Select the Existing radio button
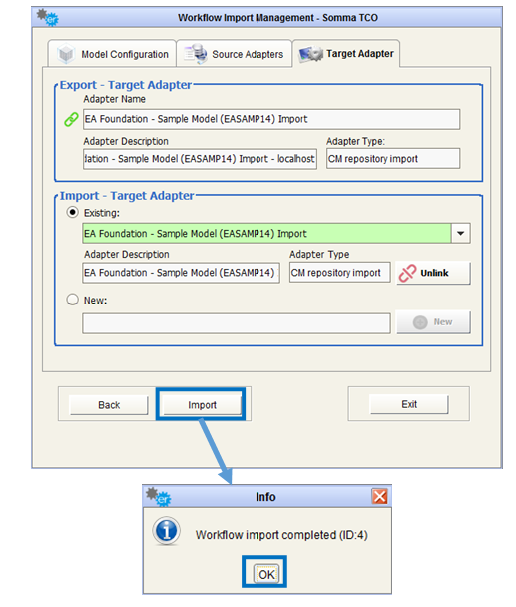This screenshot has height=607, width=516. click(x=72, y=213)
